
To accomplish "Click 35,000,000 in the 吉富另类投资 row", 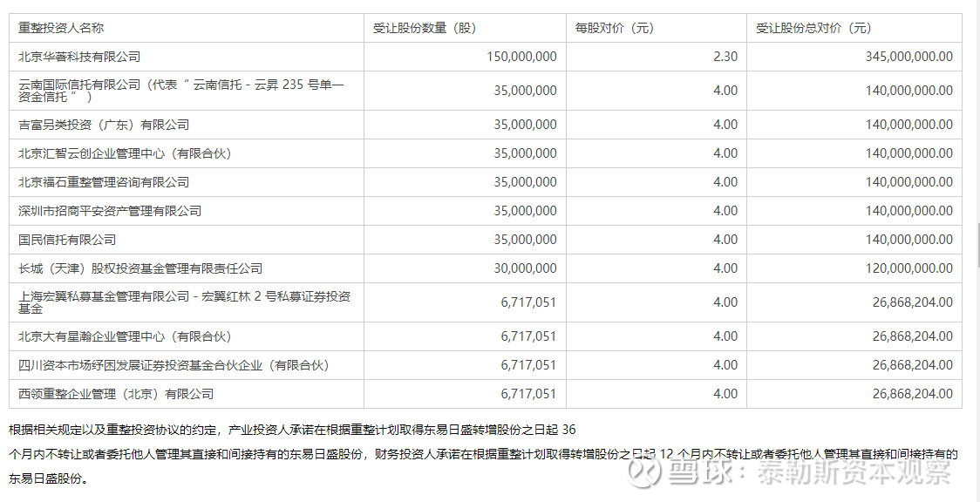I will coord(525,125).
